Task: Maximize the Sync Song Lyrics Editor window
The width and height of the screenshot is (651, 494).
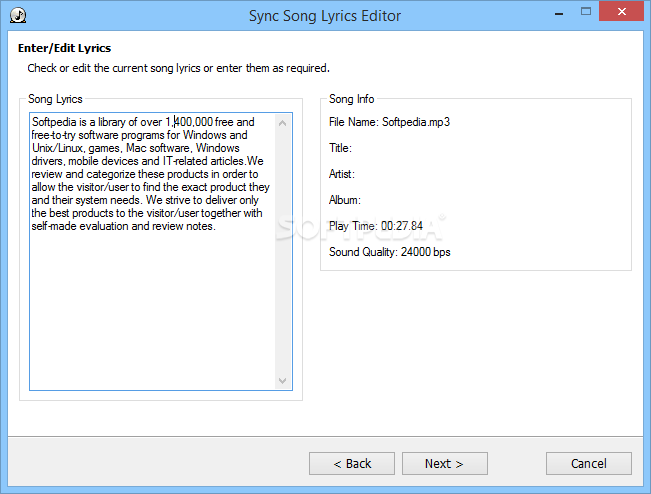Action: pos(586,12)
